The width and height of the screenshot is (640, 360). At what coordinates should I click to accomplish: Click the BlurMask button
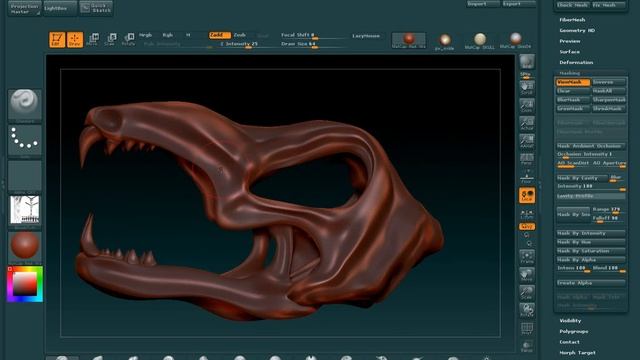pos(573,100)
